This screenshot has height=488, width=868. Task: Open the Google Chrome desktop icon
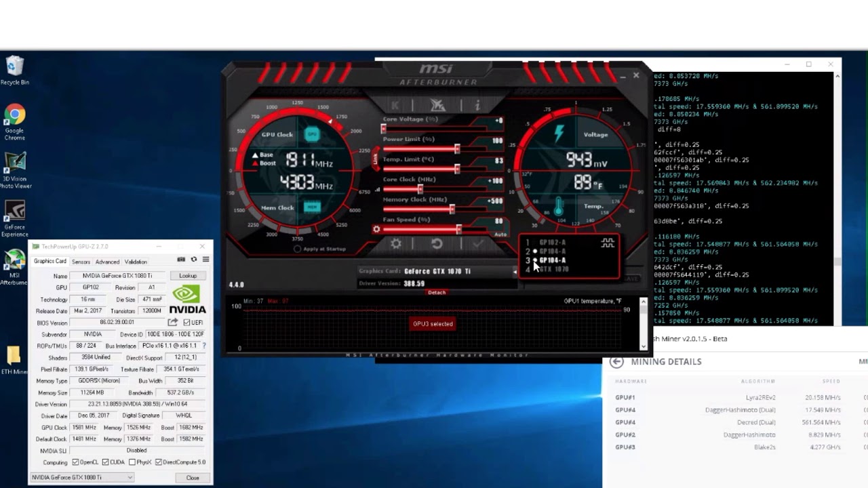[x=15, y=123]
